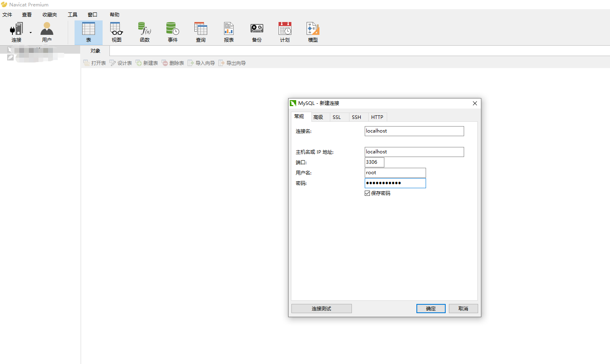Click 导入向导 (Import Wizard) in object toolbar
The image size is (610, 364).
[201, 63]
